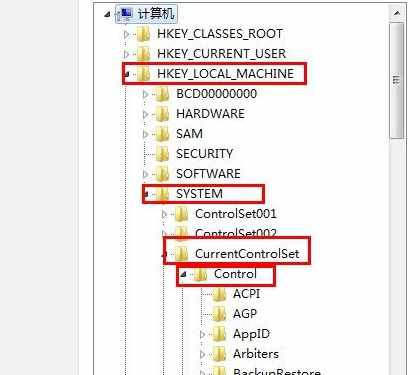Expand ControlSet001 key

tap(164, 214)
